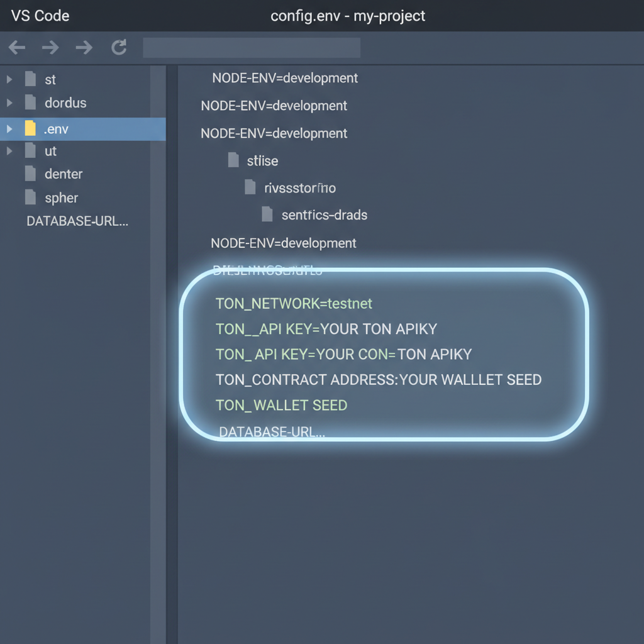Click the file icon next to dordus

click(x=30, y=102)
